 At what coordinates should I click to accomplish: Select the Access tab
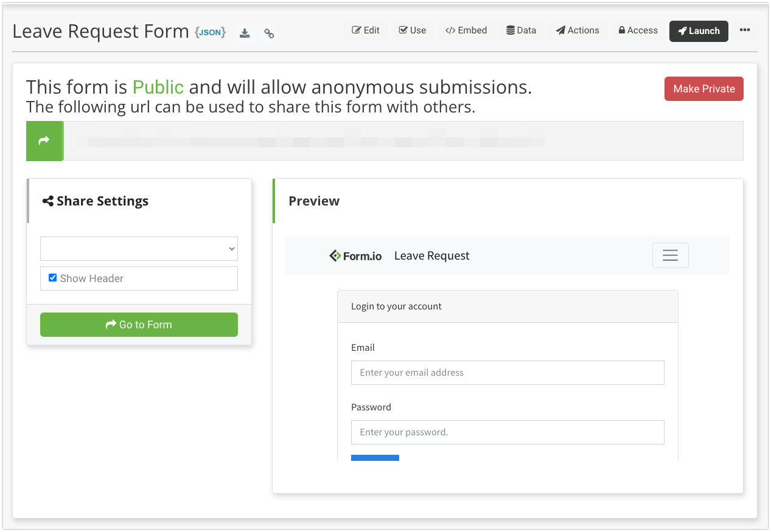(638, 30)
